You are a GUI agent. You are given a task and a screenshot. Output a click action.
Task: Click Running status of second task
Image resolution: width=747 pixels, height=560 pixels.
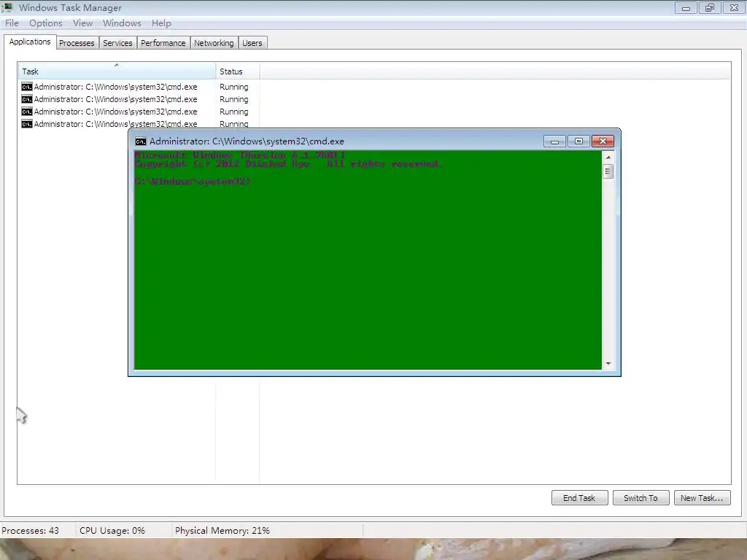point(234,99)
